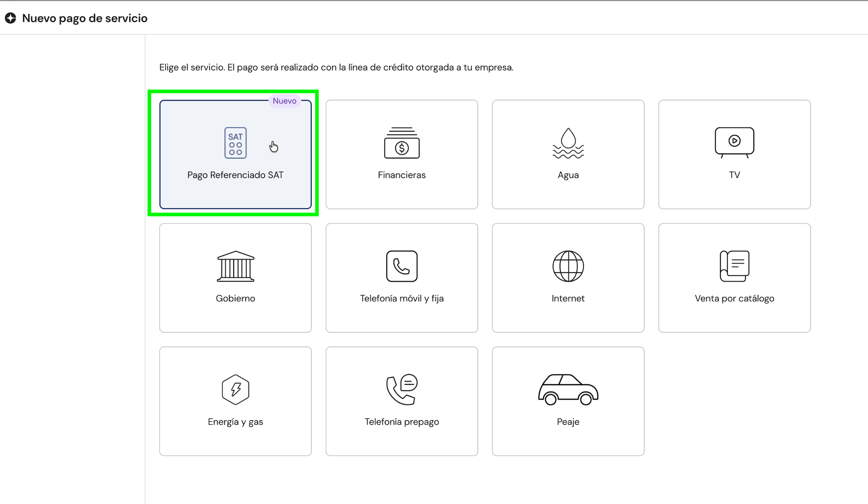Select the Pago Referenciado SAT label
This screenshot has height=504, width=868.
click(x=235, y=175)
